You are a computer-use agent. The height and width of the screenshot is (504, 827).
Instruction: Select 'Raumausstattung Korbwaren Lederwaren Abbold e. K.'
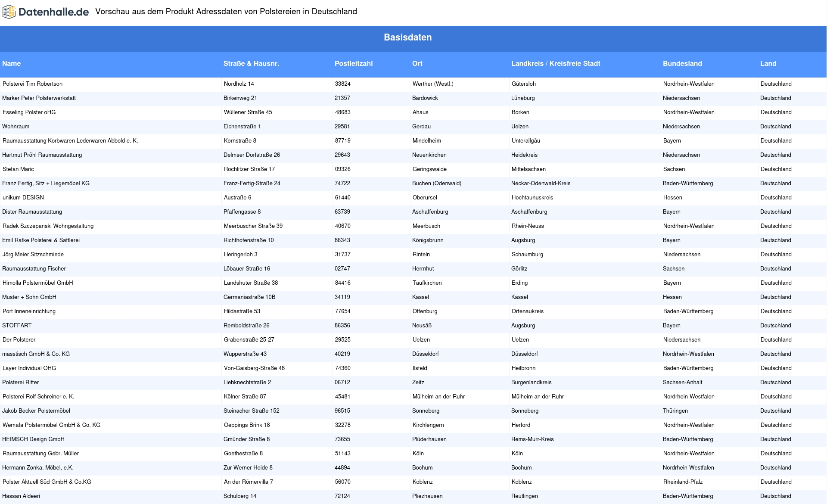pyautogui.click(x=70, y=141)
